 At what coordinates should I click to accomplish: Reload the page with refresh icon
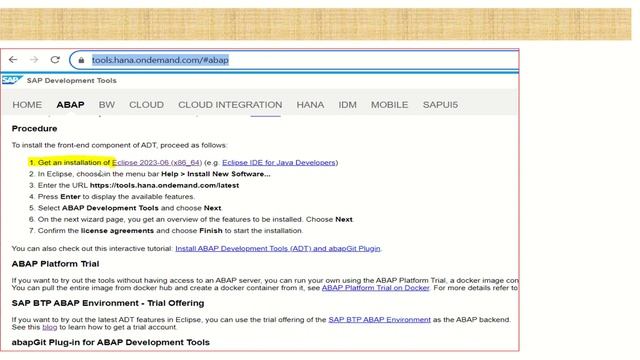[x=55, y=60]
